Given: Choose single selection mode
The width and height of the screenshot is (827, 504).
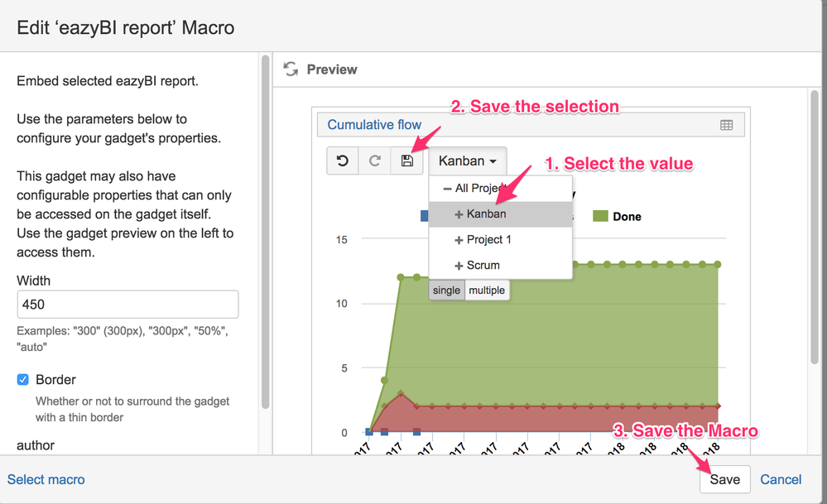Looking at the screenshot, I should [x=446, y=290].
